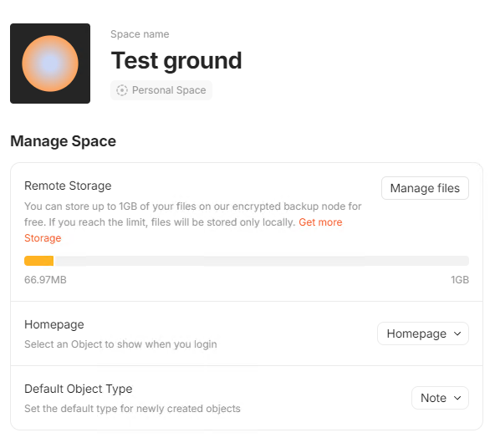
Task: Click the Personal Space badge label
Action: (x=169, y=90)
